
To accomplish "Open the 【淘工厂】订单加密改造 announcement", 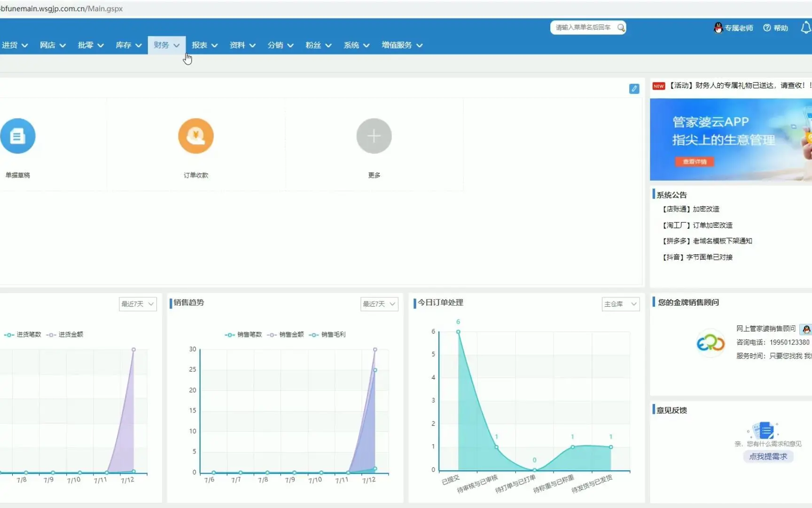I will click(697, 225).
